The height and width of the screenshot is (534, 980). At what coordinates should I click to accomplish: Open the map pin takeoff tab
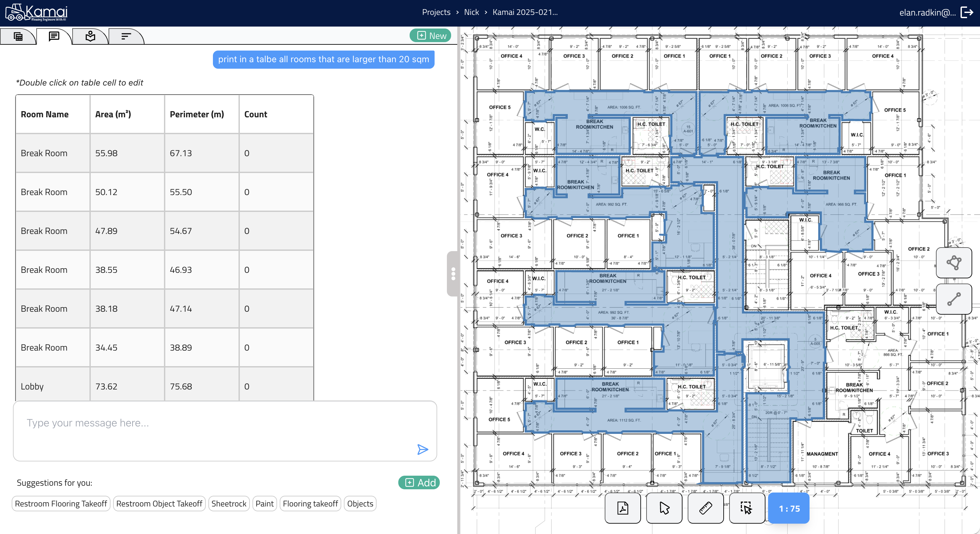coord(90,37)
